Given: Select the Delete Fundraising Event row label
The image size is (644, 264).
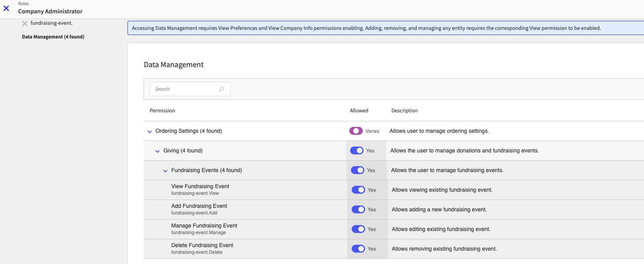Looking at the screenshot, I should [202, 245].
